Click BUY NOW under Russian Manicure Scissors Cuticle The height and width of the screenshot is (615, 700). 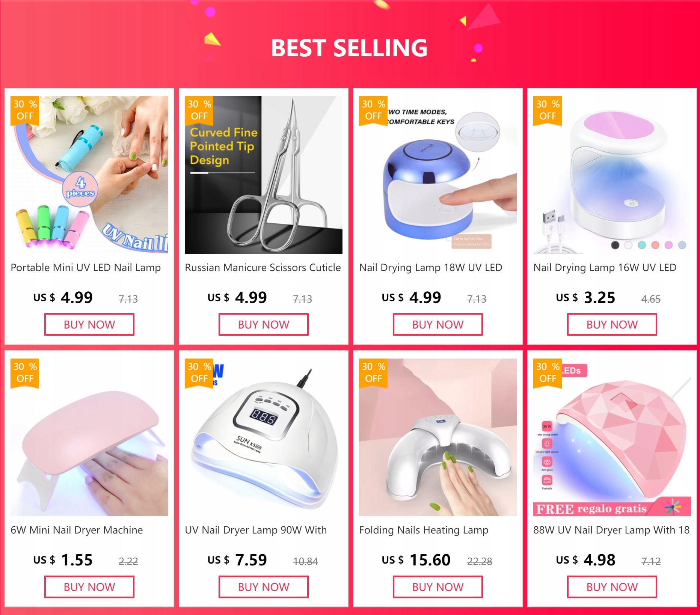coord(264,324)
